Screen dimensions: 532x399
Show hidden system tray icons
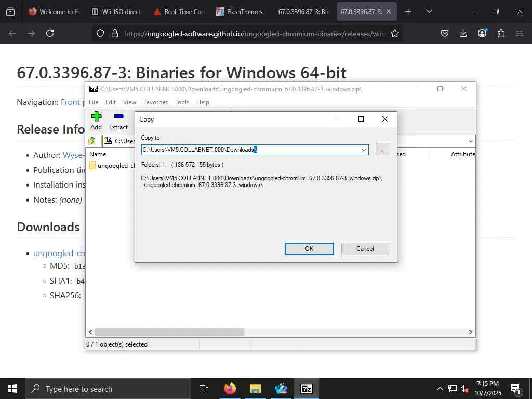coord(440,389)
